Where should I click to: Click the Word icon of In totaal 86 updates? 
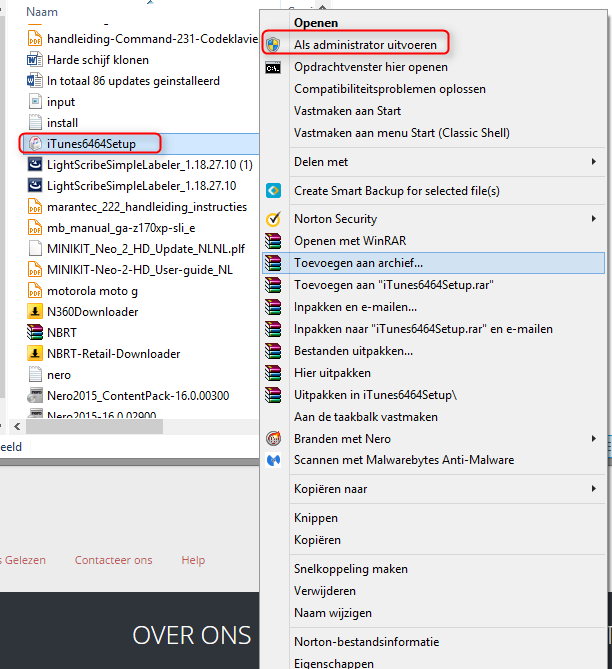(x=35, y=80)
